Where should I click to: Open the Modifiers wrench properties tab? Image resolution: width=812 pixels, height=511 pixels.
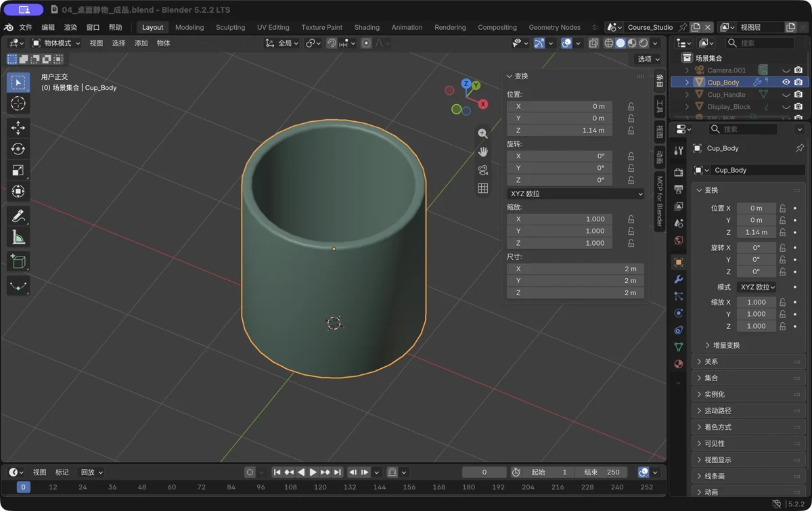(679, 279)
